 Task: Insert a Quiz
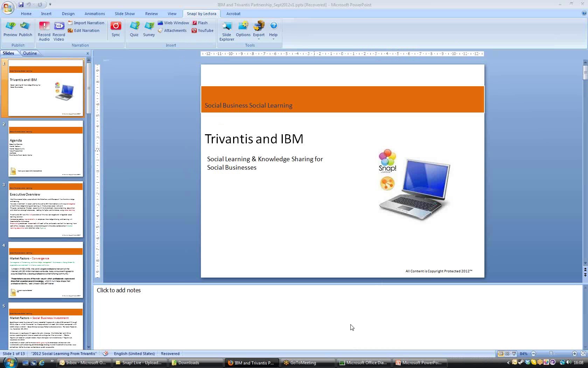(134, 29)
